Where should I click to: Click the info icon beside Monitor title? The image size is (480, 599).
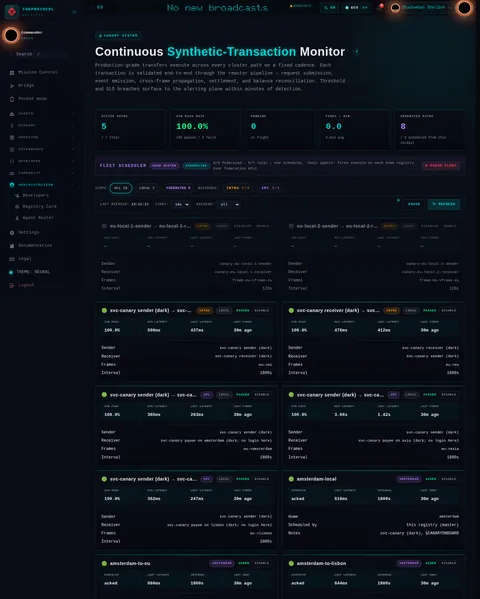357,52
